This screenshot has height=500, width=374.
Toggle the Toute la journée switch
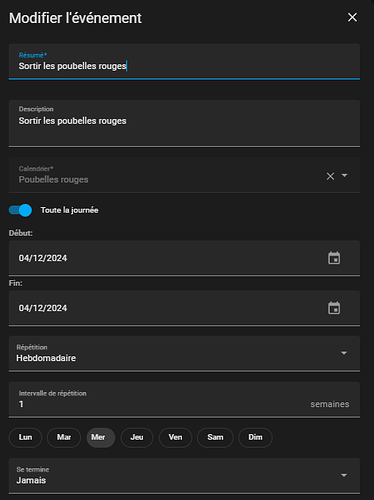[20, 210]
